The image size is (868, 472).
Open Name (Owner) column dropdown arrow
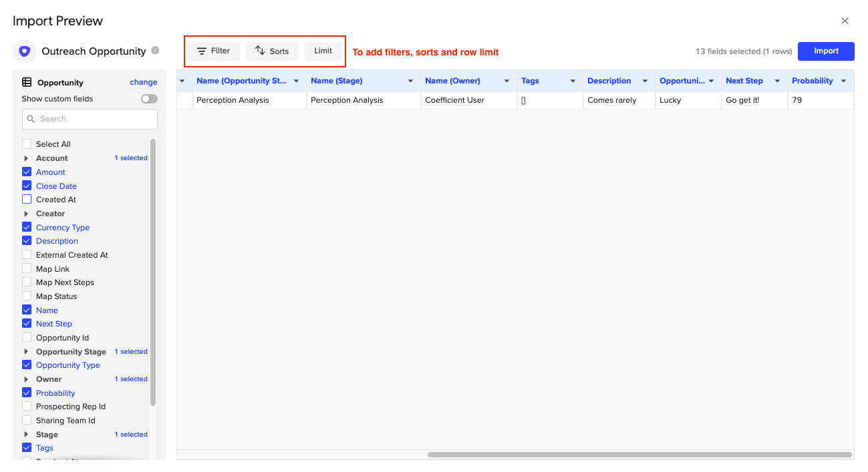(507, 81)
